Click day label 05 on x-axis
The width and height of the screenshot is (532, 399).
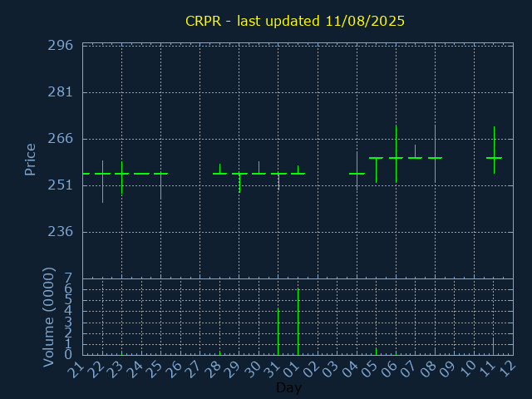click(x=369, y=369)
